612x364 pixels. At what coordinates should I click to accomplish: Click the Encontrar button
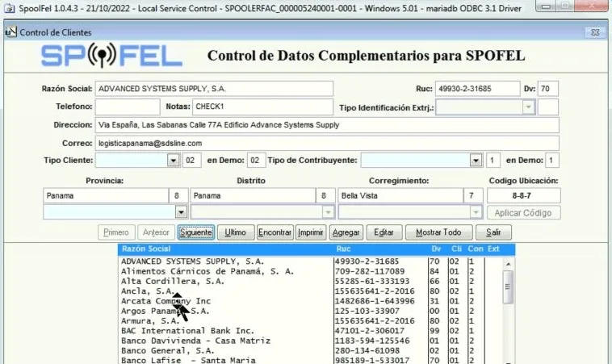[275, 232]
